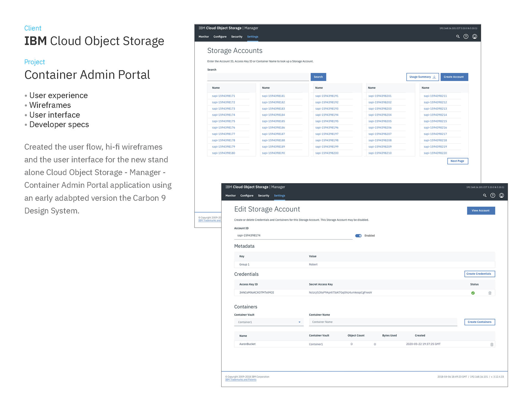Click the 'Created' column header in containers table

coord(420,336)
